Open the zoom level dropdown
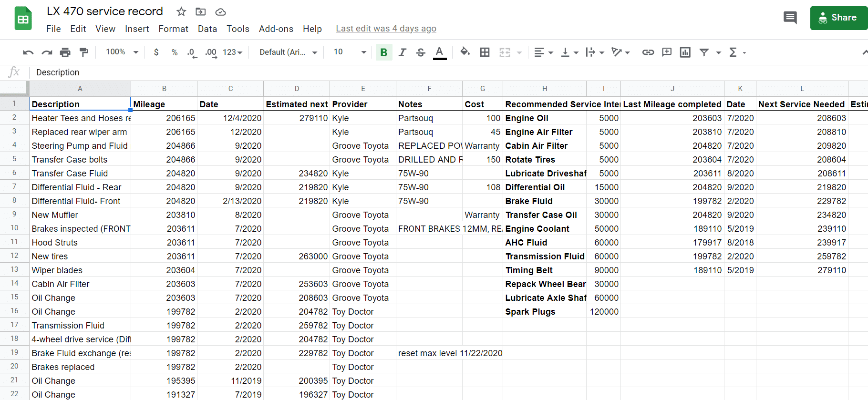Image resolution: width=868 pixels, height=400 pixels. click(x=122, y=52)
